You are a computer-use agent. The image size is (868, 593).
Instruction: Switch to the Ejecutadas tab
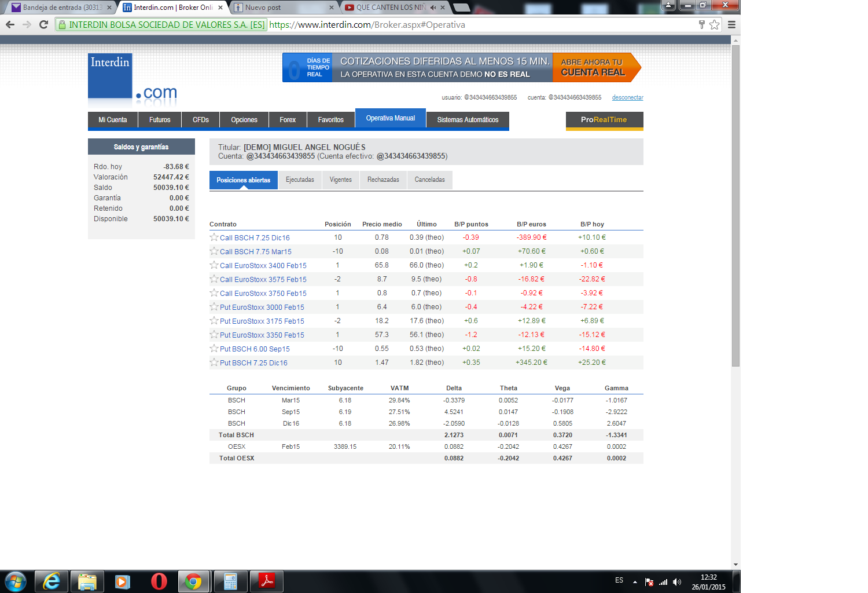click(300, 180)
